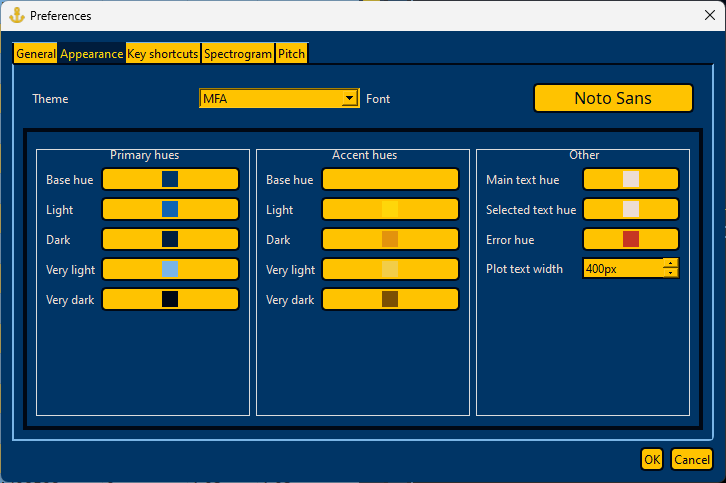Decrease Plot text width with down arrow

(x=670, y=273)
